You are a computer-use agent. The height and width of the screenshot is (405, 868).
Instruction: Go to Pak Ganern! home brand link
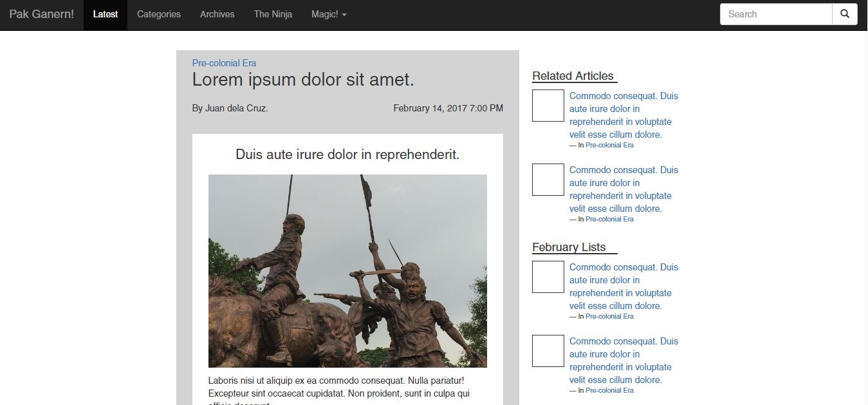42,14
